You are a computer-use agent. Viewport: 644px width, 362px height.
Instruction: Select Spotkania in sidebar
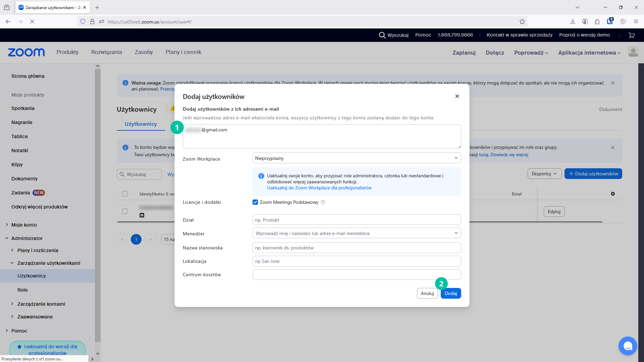[23, 108]
